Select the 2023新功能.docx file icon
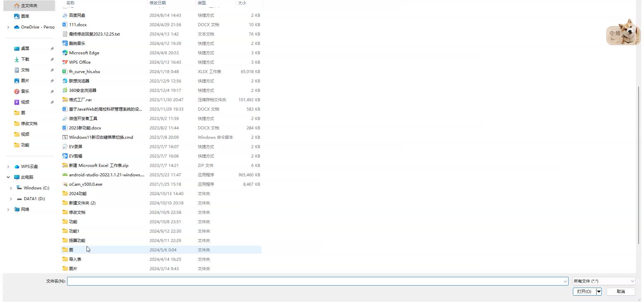644x303 pixels. [65, 128]
